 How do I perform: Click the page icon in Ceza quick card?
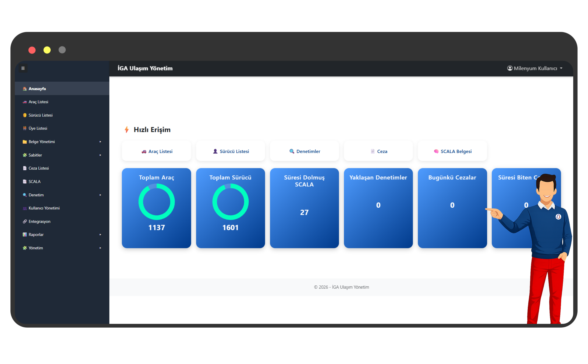pyautogui.click(x=373, y=151)
